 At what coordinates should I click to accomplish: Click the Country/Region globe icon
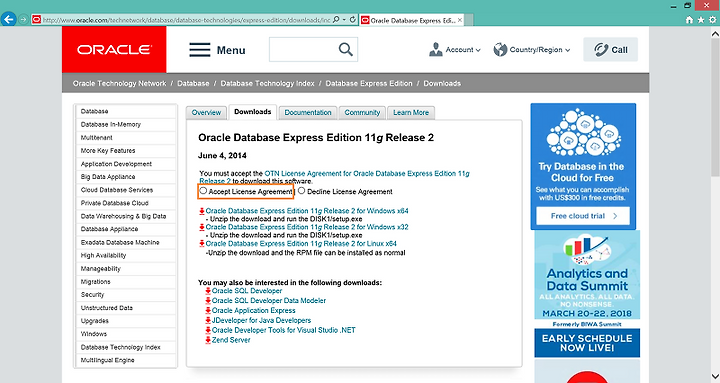(500, 50)
